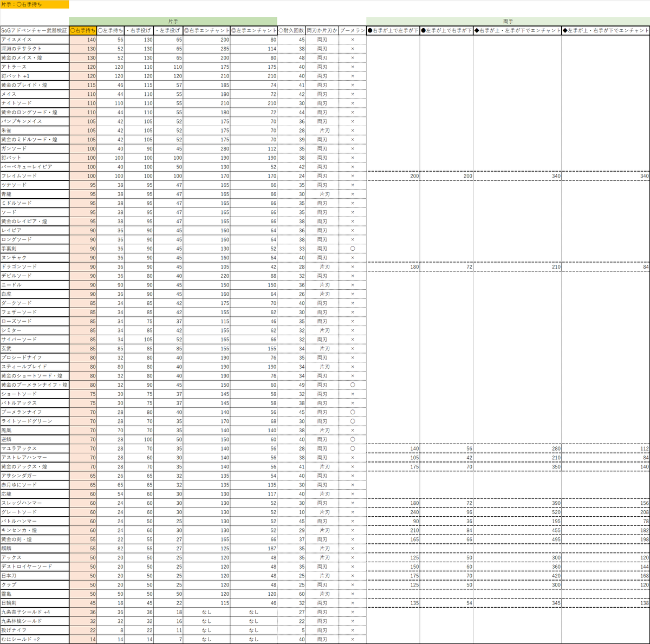Click the '赤月ゆにソード' weapon name cell
This screenshot has height=644, width=650.
pos(35,485)
